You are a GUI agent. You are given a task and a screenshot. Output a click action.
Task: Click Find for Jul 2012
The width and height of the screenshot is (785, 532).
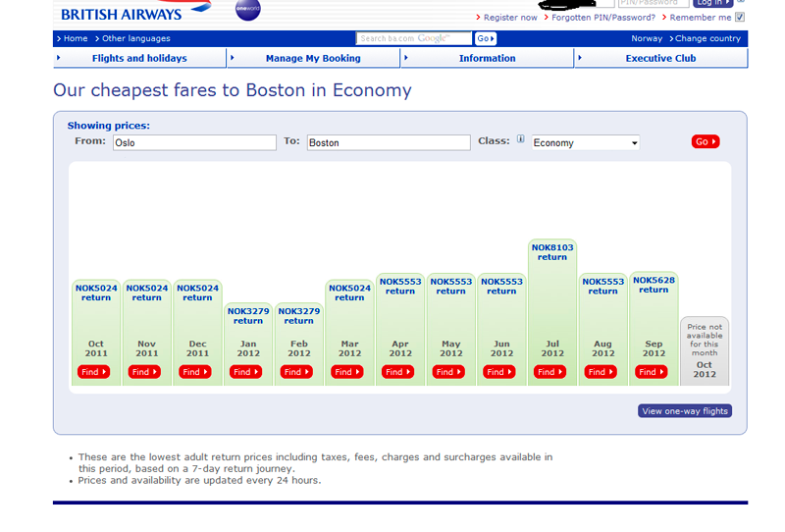pyautogui.click(x=549, y=372)
